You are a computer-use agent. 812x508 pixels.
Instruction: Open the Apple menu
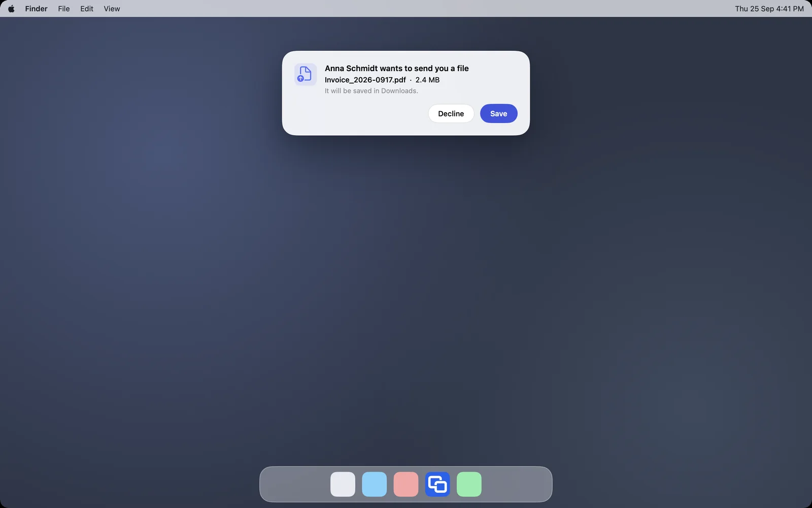(11, 9)
